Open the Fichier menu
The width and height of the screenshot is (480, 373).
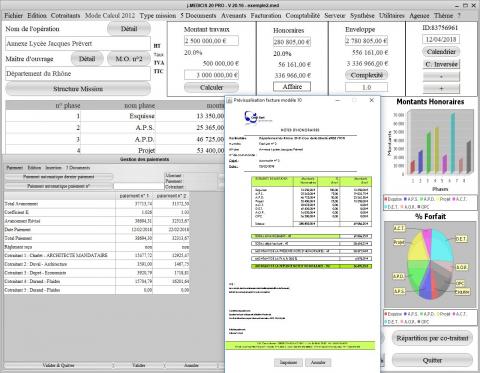[13, 16]
